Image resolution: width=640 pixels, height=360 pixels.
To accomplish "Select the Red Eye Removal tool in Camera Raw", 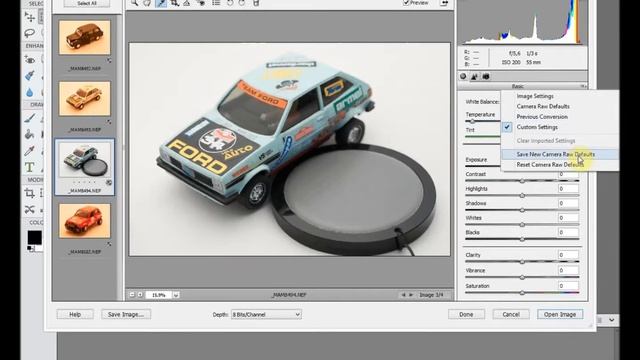I will (201, 3).
